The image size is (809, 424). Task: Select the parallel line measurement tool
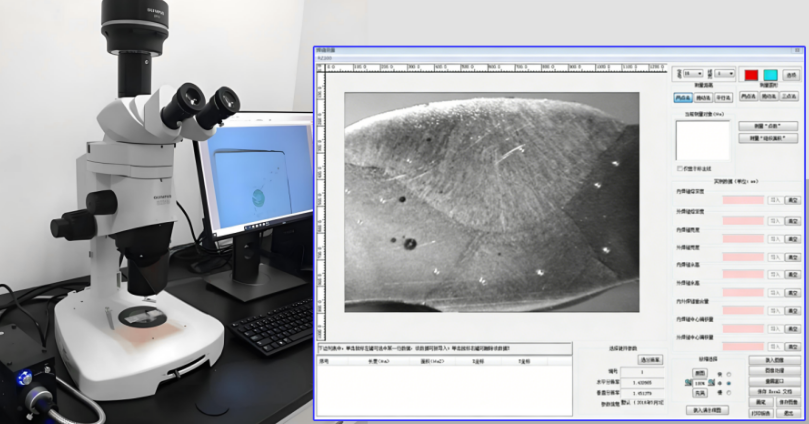click(x=724, y=98)
